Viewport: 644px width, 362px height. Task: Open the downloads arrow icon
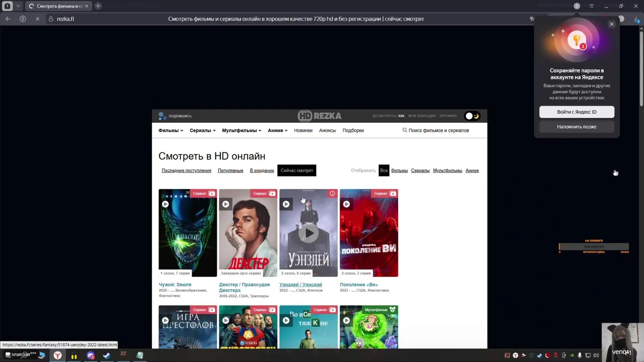637,19
